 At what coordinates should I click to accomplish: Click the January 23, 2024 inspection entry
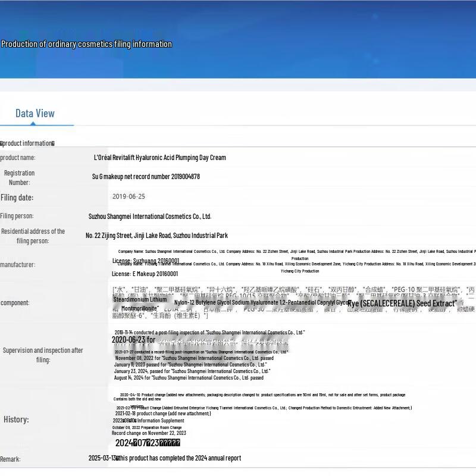192,371
